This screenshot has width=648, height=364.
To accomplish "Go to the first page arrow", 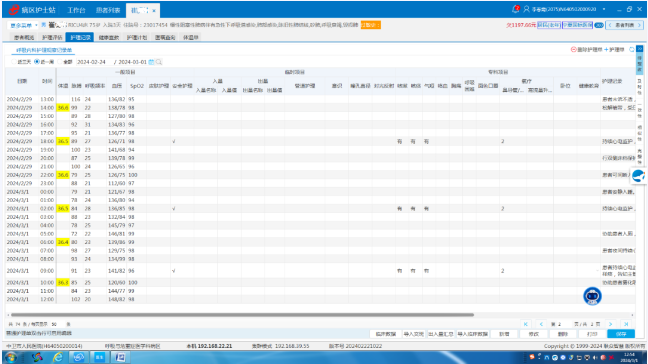I will tap(526, 324).
